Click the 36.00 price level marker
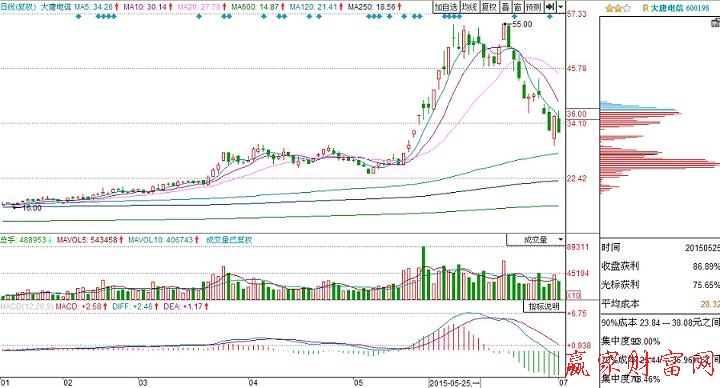This screenshot has height=388, width=720. (577, 114)
